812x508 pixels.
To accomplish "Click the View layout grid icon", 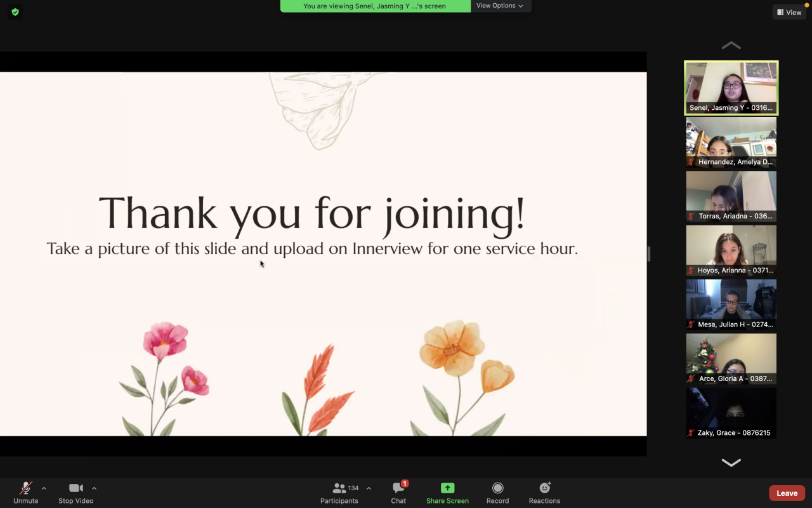I will tap(780, 12).
